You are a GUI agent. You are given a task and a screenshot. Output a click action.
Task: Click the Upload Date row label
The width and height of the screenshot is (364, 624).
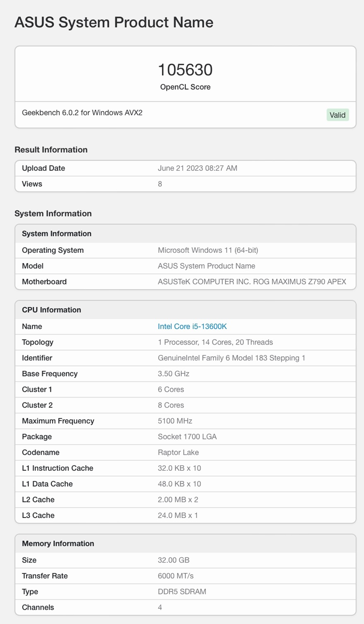(x=43, y=168)
